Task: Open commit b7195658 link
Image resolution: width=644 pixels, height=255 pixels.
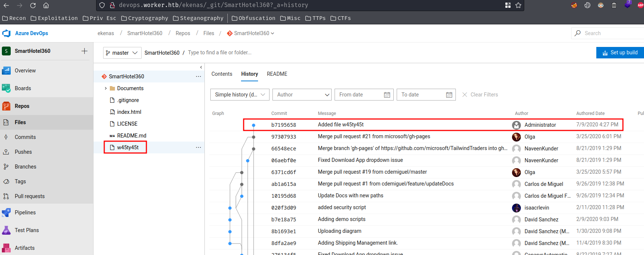Action: (x=284, y=125)
